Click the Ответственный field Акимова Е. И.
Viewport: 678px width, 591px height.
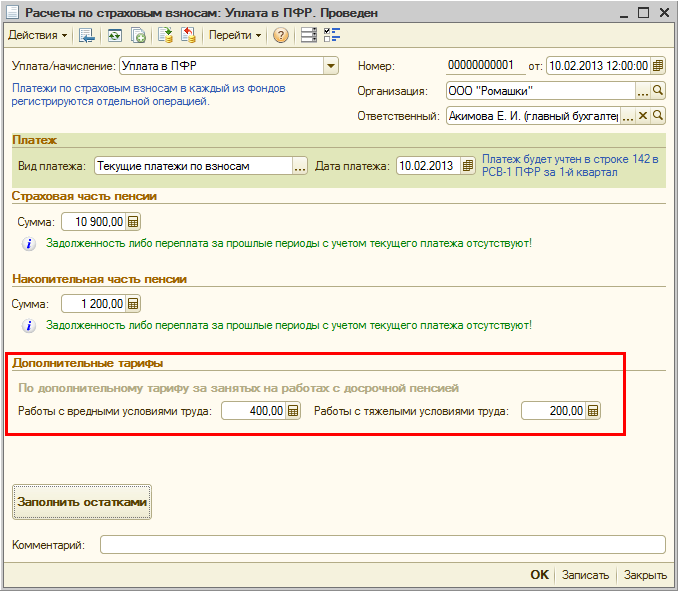[533, 116]
